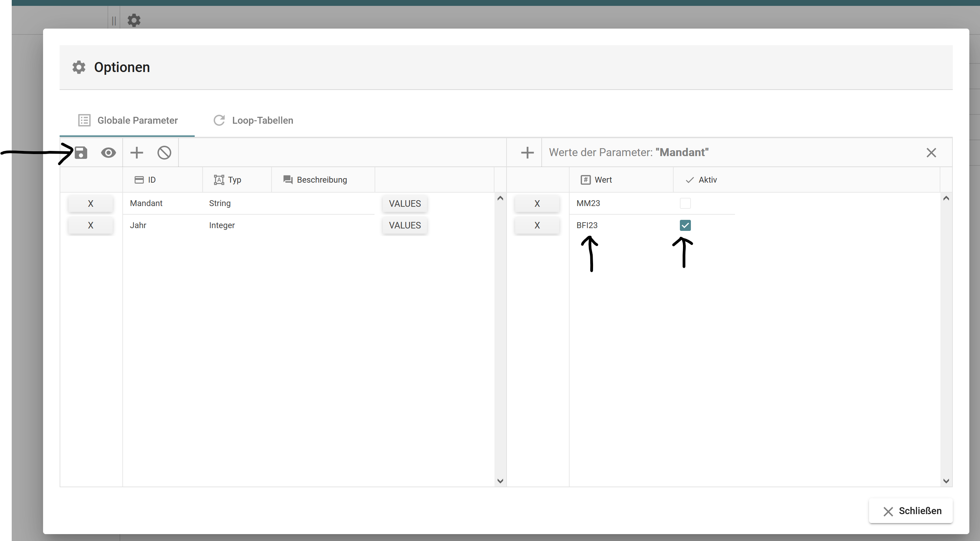This screenshot has width=980, height=541.
Task: Add a new global parameter with plus icon
Action: click(136, 153)
